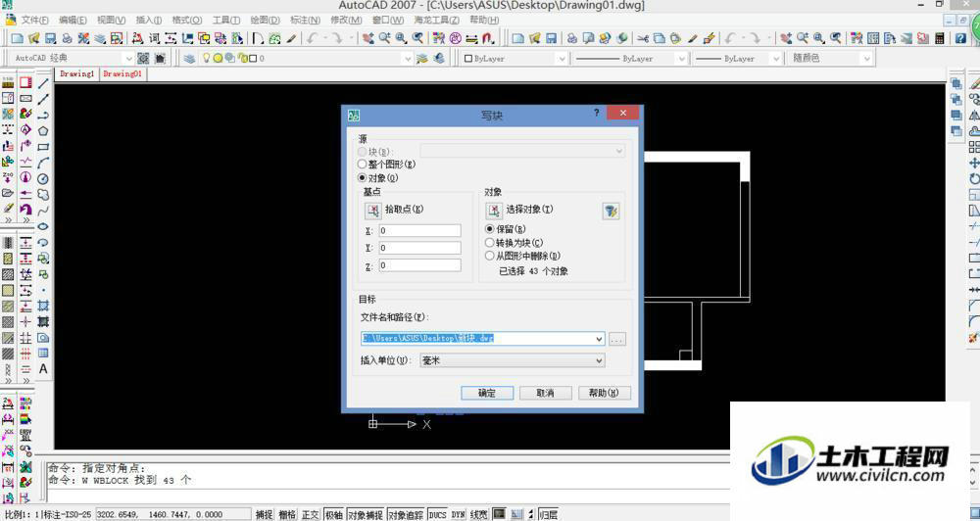
Task: Open the File menu
Action: pyautogui.click(x=35, y=20)
